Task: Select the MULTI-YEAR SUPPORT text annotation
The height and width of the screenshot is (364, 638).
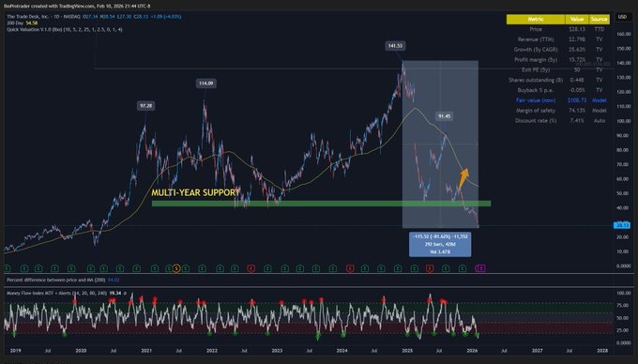Action: tap(196, 192)
